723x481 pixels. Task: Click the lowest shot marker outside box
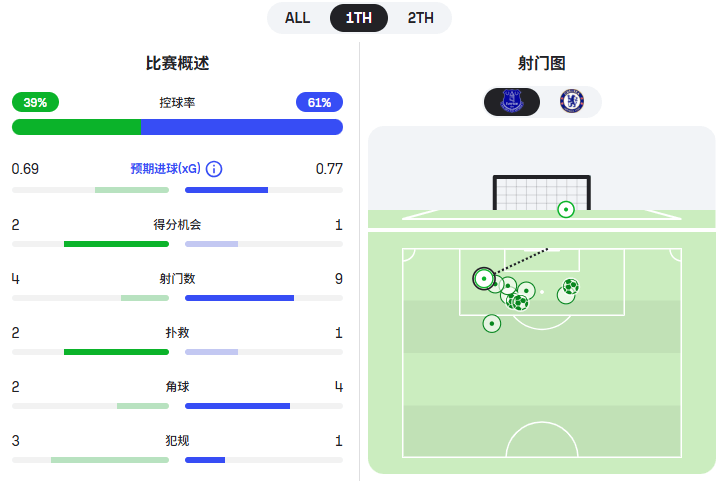point(491,323)
